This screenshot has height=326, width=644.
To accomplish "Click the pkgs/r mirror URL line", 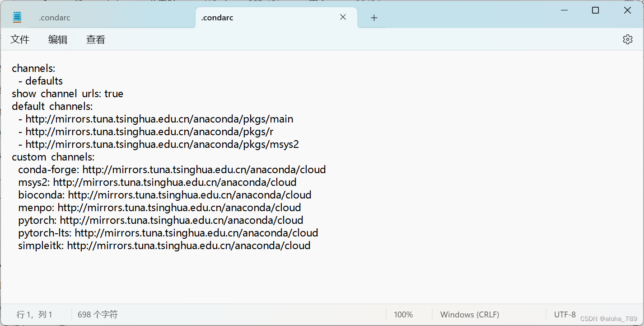I will (146, 132).
